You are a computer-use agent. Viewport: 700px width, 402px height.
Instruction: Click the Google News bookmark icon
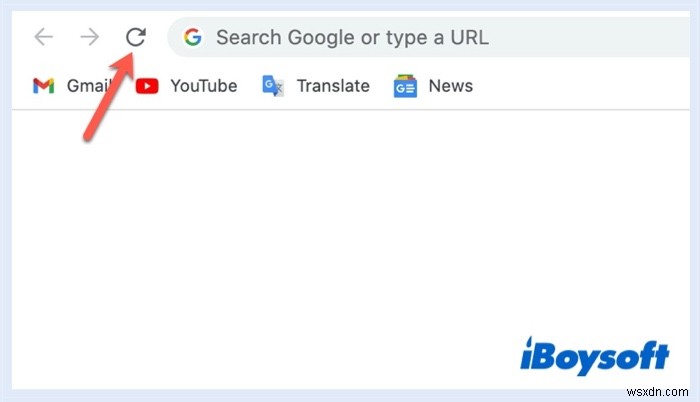(405, 86)
